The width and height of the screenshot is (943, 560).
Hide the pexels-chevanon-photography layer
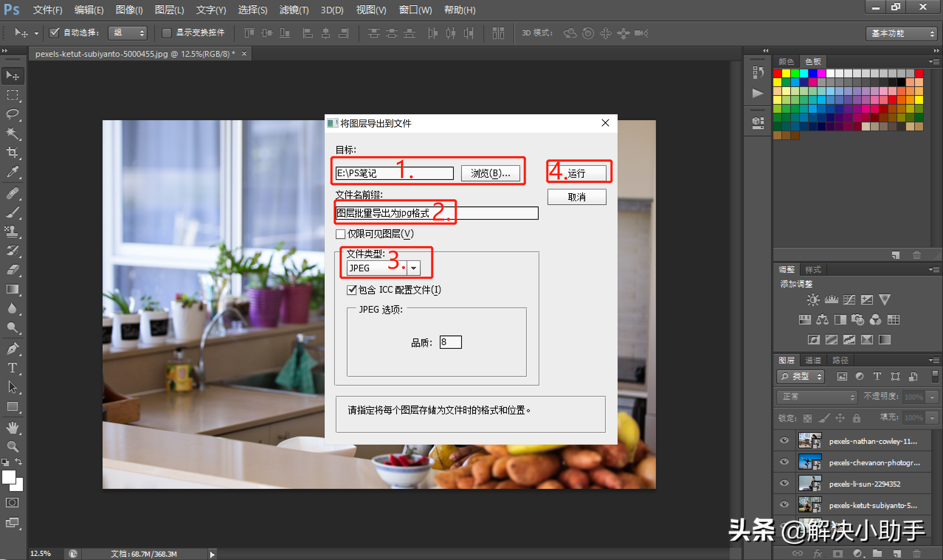point(784,462)
